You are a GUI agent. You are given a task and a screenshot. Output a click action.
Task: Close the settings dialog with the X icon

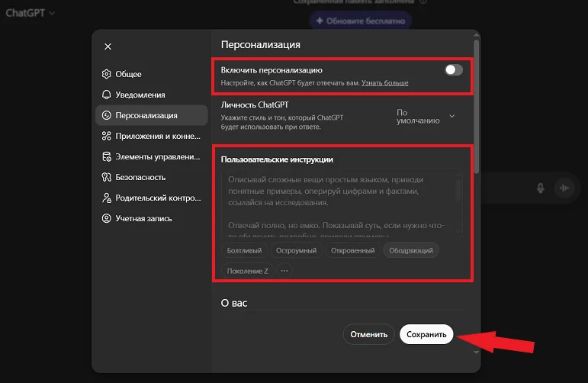click(108, 47)
